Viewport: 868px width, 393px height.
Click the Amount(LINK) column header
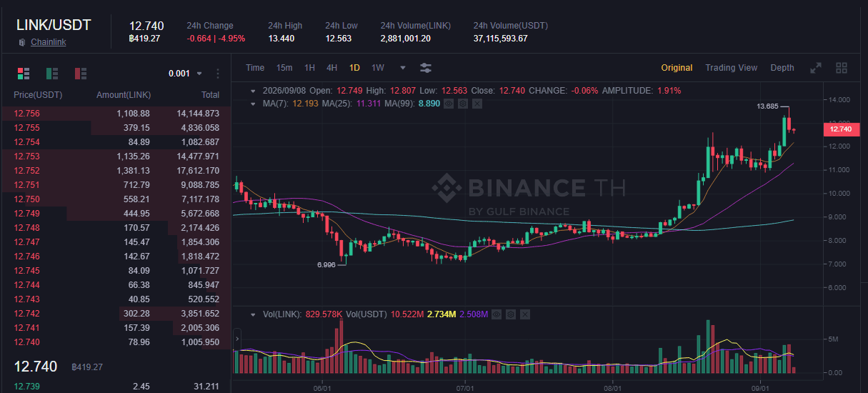[x=124, y=95]
